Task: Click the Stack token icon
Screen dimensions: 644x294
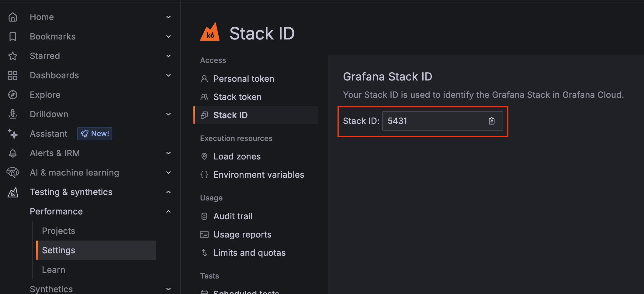Action: tap(204, 97)
